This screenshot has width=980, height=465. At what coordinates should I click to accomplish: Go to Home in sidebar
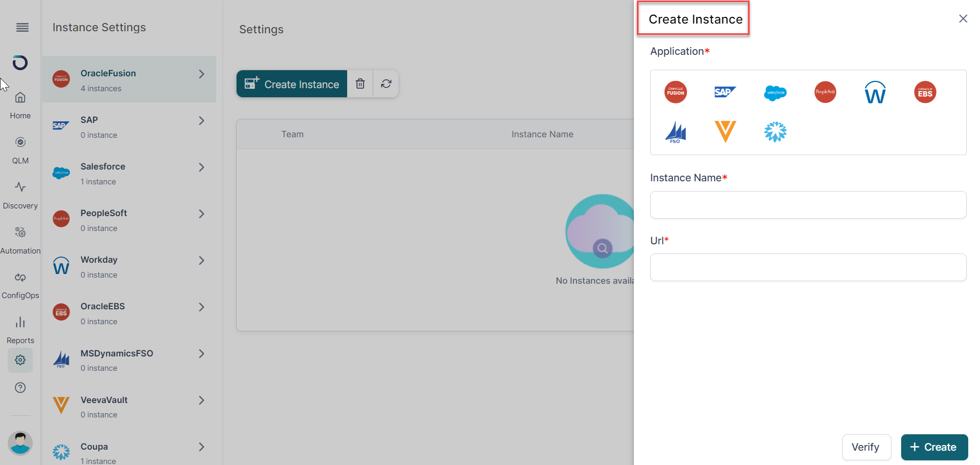click(x=20, y=105)
